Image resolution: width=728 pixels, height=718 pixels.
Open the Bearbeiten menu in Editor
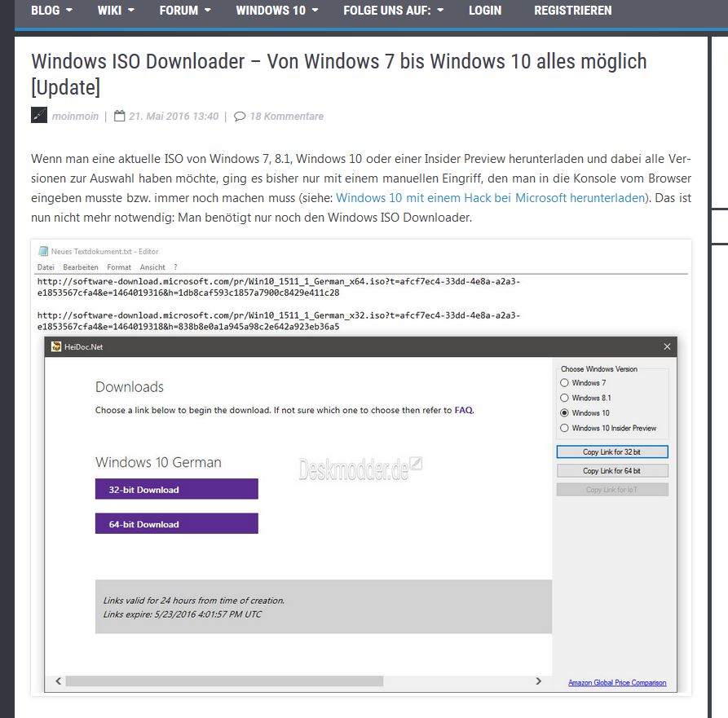point(81,267)
